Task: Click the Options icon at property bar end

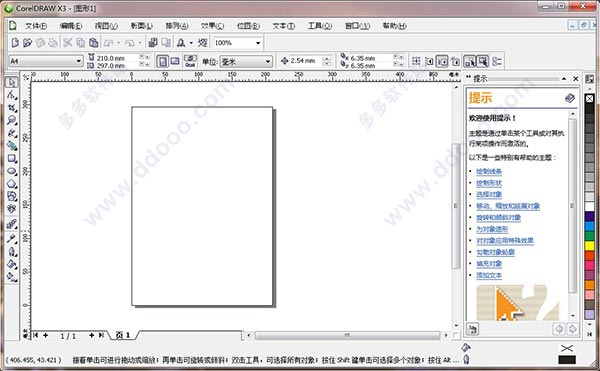Action: tap(497, 61)
